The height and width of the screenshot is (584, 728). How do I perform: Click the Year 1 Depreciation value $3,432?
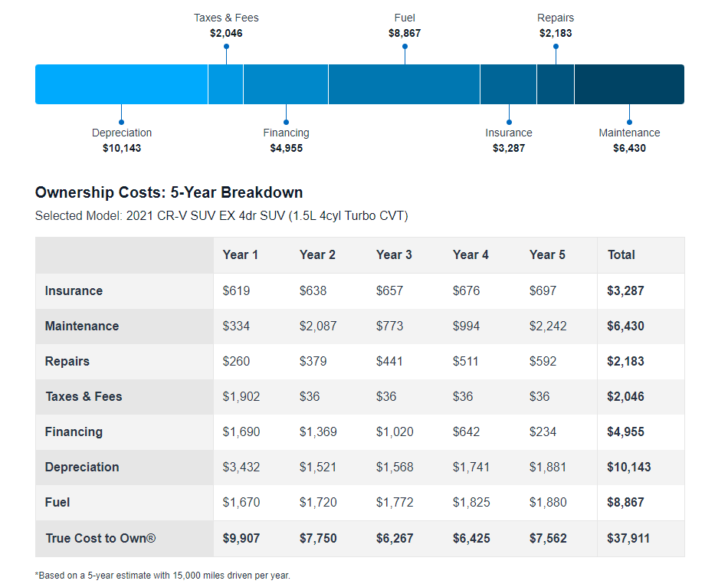241,468
